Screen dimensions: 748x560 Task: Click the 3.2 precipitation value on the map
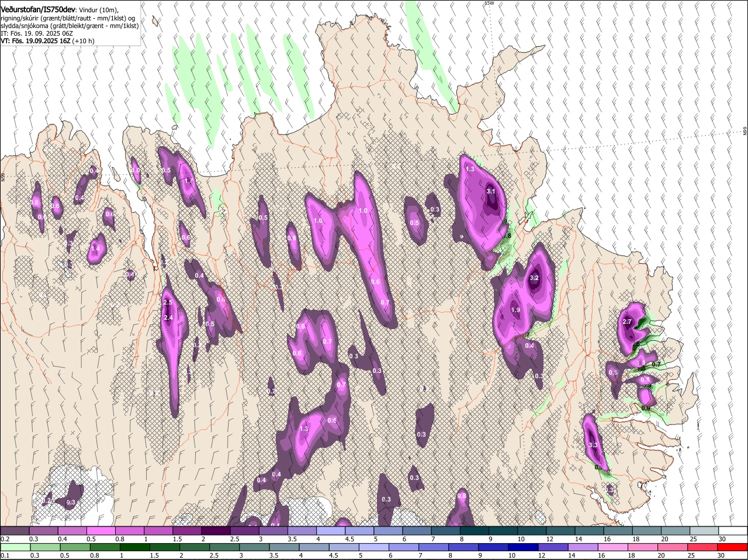pyautogui.click(x=534, y=278)
